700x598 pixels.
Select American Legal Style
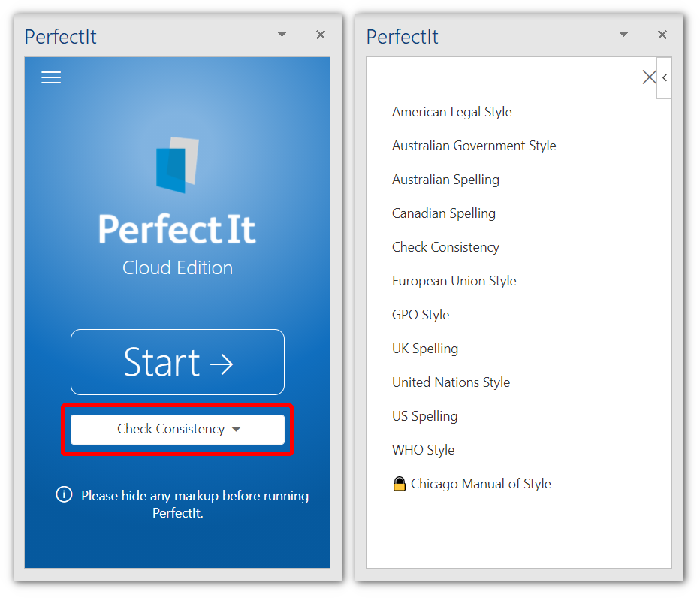point(451,112)
